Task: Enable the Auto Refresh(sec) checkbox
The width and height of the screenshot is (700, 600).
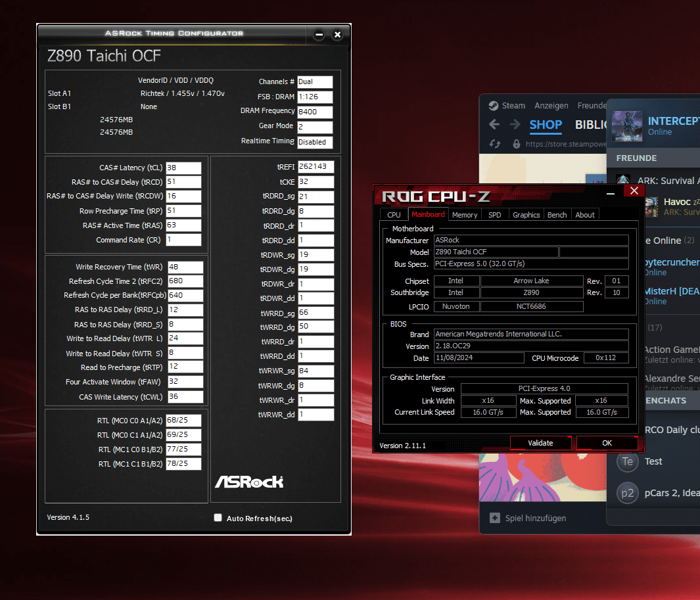Action: pos(218,517)
